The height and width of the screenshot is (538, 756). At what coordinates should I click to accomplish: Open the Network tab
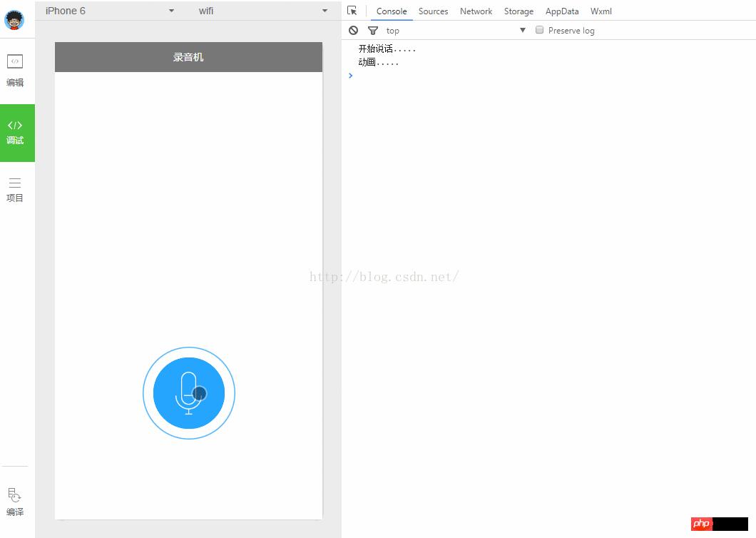pos(476,11)
